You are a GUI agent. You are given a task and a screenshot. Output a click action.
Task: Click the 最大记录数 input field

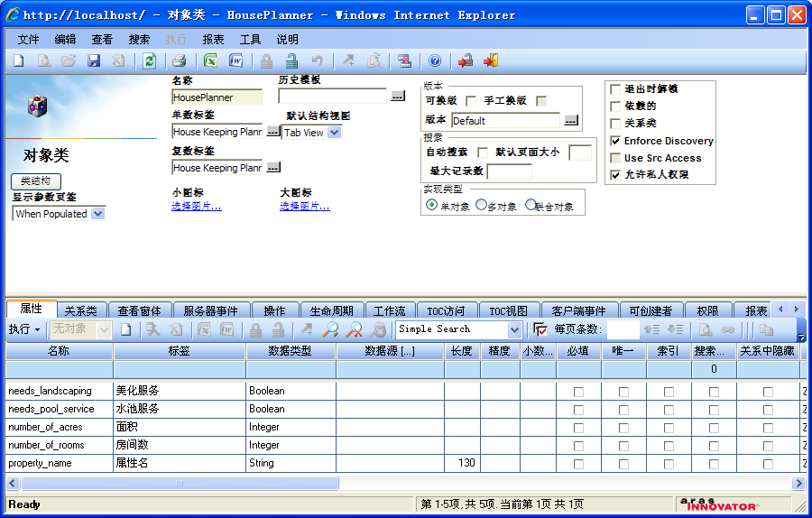[509, 171]
